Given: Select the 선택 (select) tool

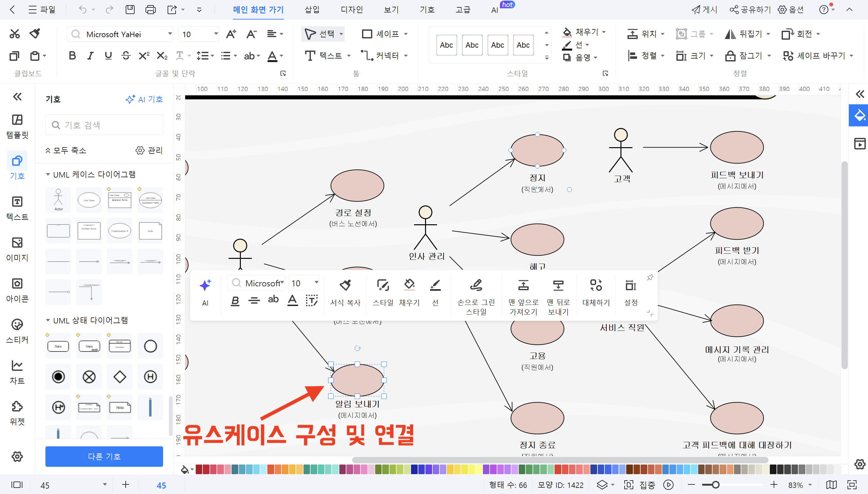Looking at the screenshot, I should point(321,34).
